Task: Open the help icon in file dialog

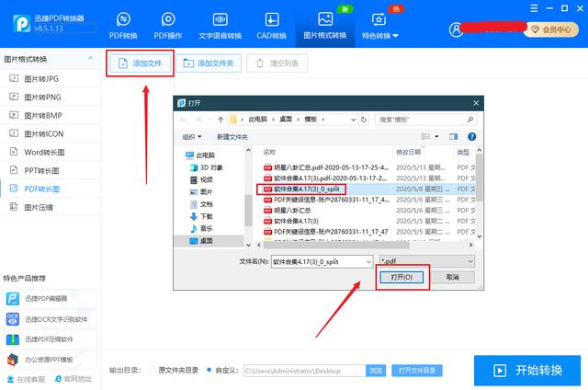Action: pyautogui.click(x=471, y=137)
